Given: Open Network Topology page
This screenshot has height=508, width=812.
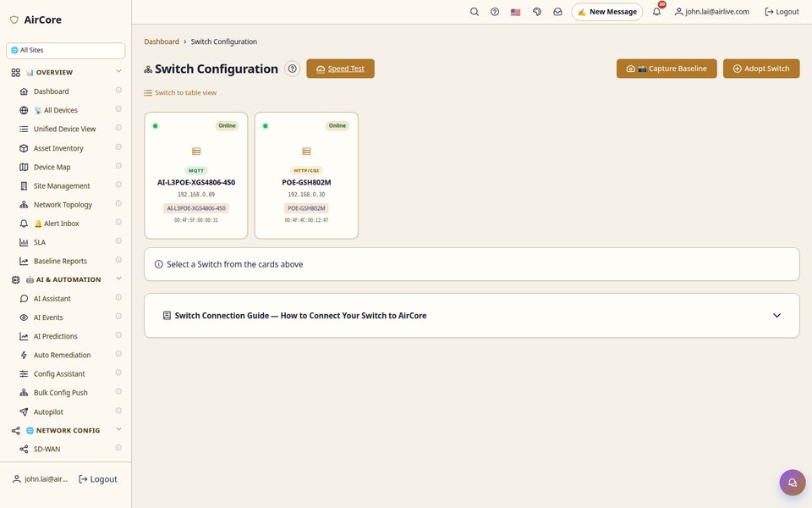Looking at the screenshot, I should [63, 205].
